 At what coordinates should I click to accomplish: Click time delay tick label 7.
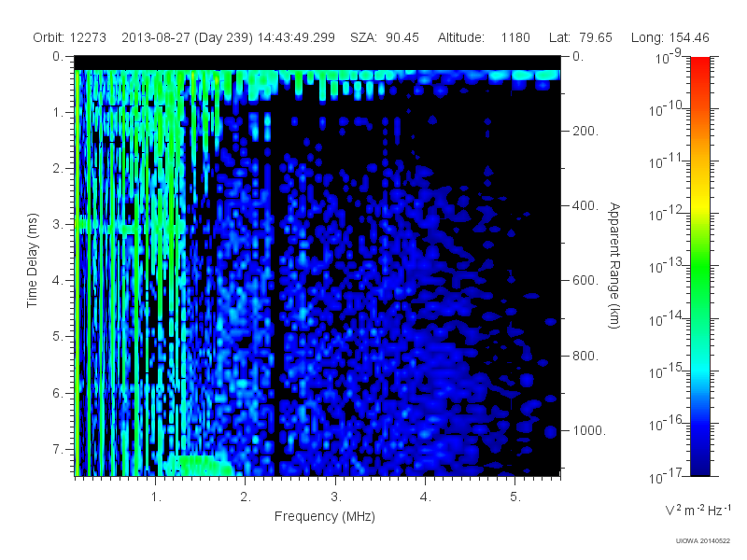pos(58,449)
